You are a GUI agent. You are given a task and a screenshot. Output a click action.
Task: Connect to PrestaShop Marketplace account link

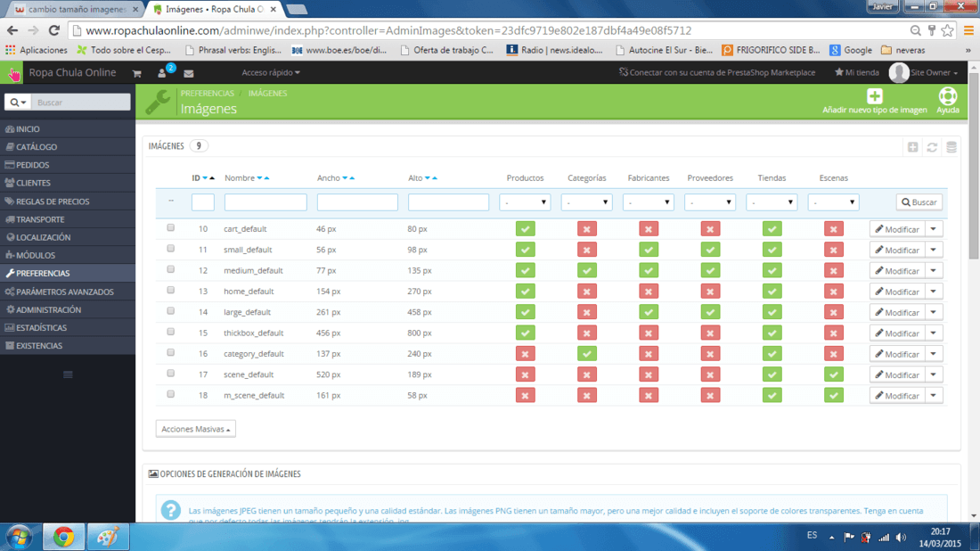point(717,72)
